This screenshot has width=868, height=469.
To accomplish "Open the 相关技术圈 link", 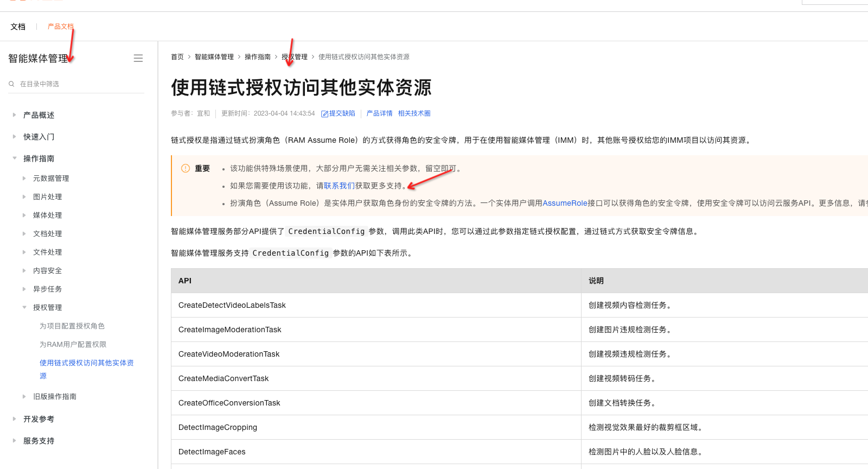I will [x=414, y=113].
